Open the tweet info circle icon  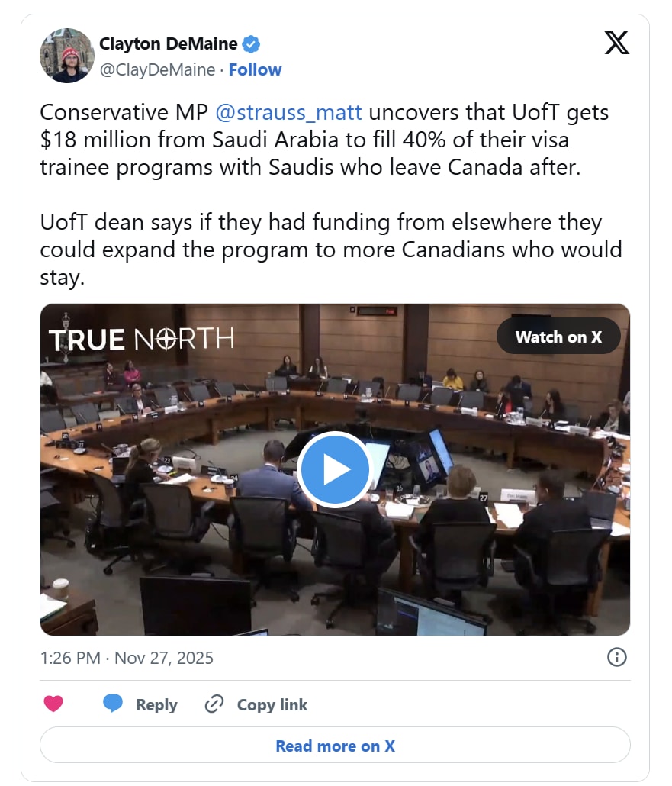(x=617, y=657)
